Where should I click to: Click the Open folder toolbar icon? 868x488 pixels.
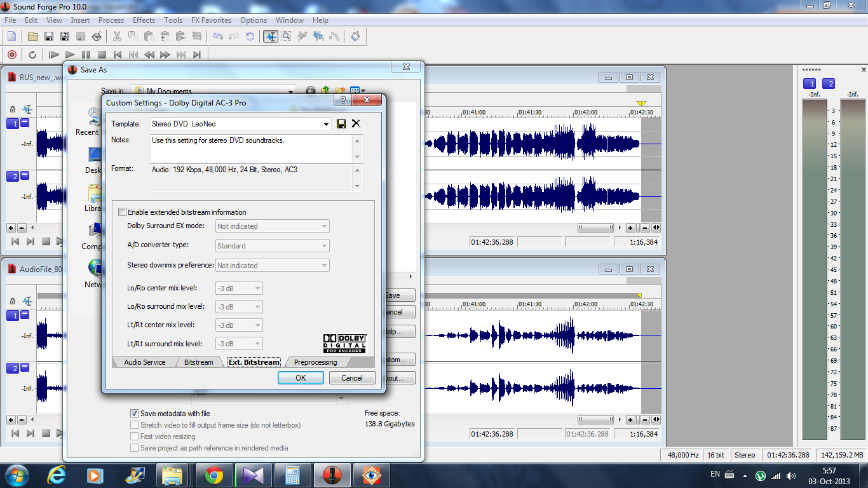pyautogui.click(x=32, y=36)
